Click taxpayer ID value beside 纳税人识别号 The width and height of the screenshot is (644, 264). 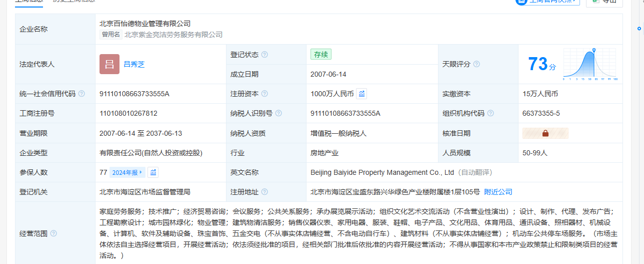point(345,113)
